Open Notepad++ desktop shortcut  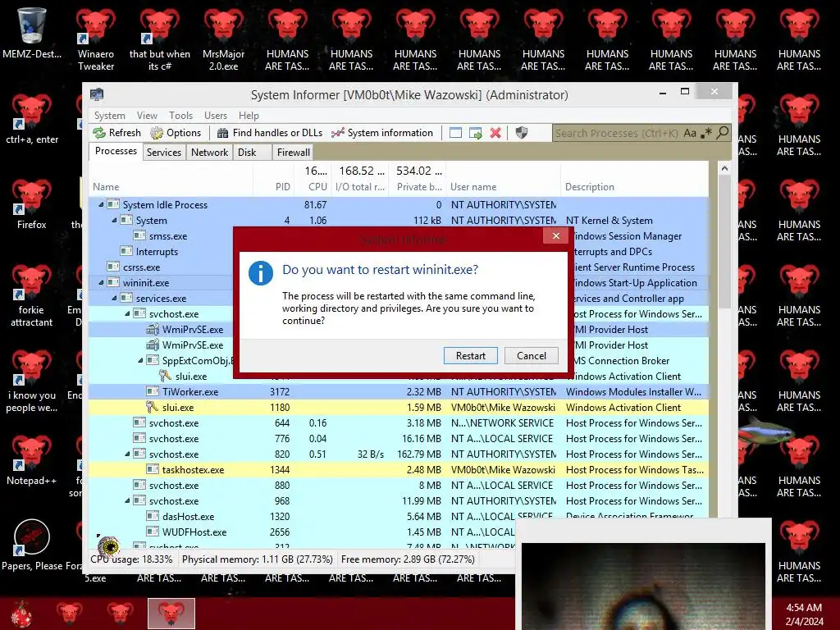(x=32, y=461)
